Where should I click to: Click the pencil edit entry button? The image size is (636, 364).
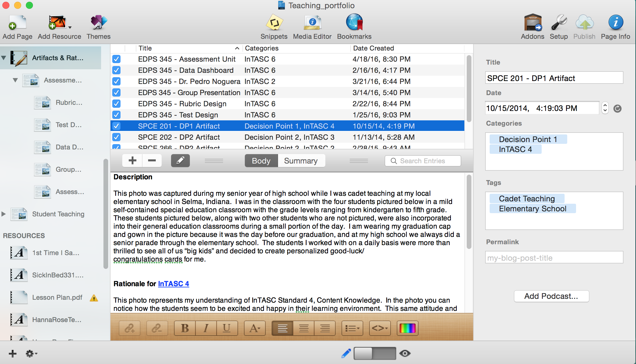[180, 161]
